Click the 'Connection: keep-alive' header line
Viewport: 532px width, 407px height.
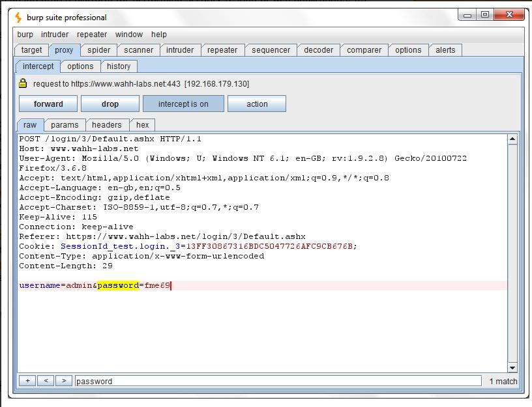76,227
